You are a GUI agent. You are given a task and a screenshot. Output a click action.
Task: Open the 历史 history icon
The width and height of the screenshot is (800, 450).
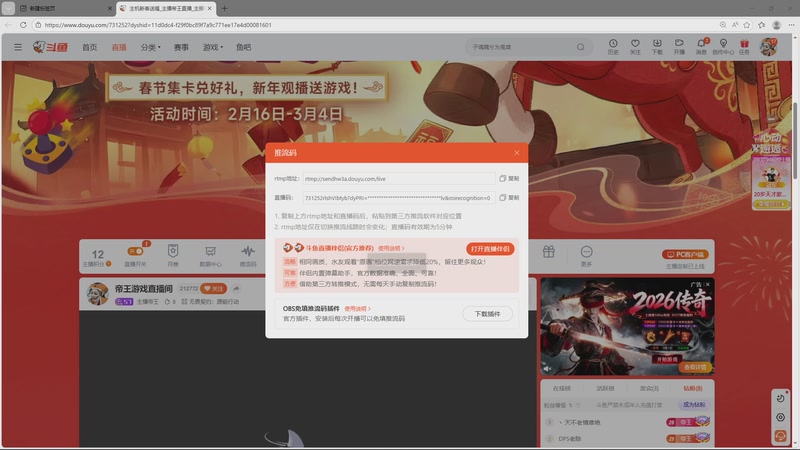click(x=613, y=46)
